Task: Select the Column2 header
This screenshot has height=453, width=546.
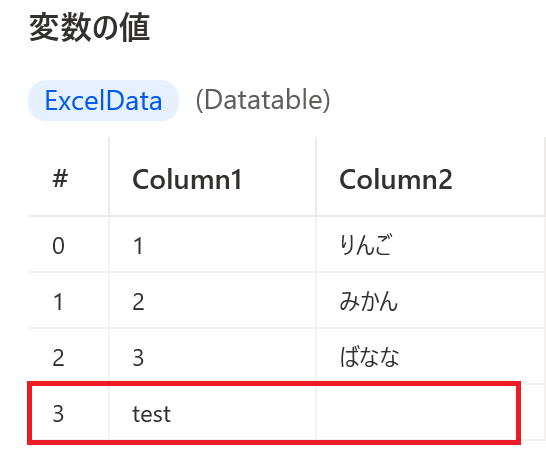Action: 430,179
